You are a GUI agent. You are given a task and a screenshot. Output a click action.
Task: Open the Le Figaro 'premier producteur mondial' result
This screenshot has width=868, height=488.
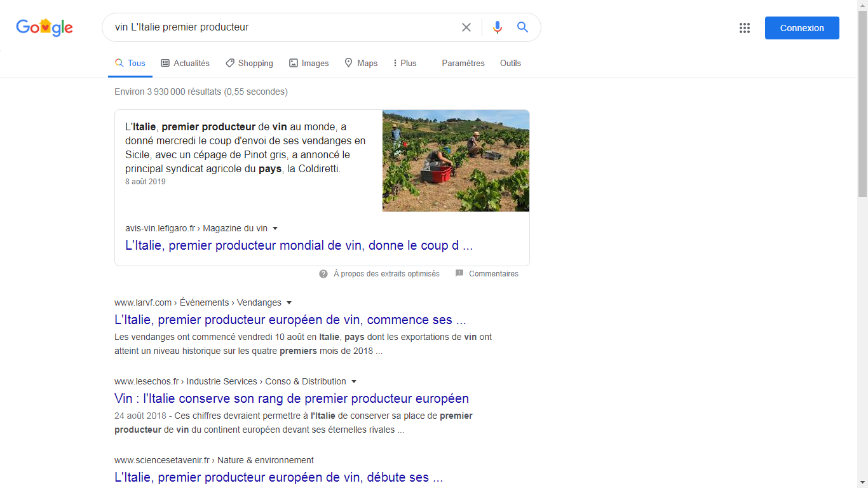299,245
